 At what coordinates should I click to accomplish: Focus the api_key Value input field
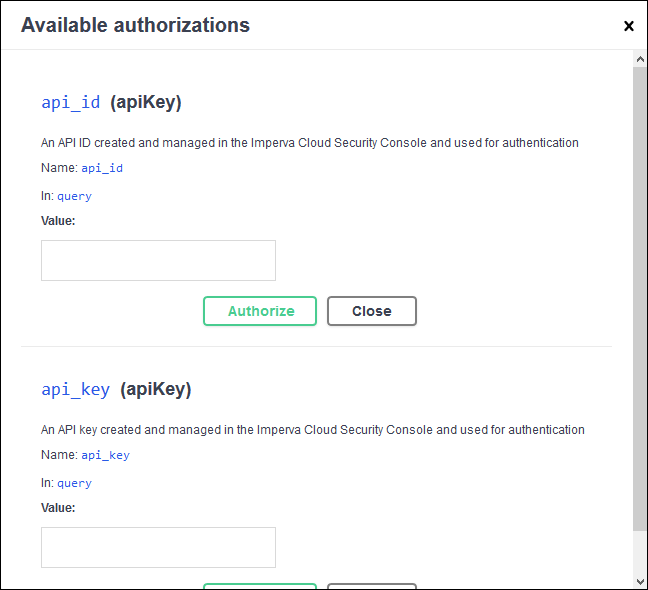158,547
